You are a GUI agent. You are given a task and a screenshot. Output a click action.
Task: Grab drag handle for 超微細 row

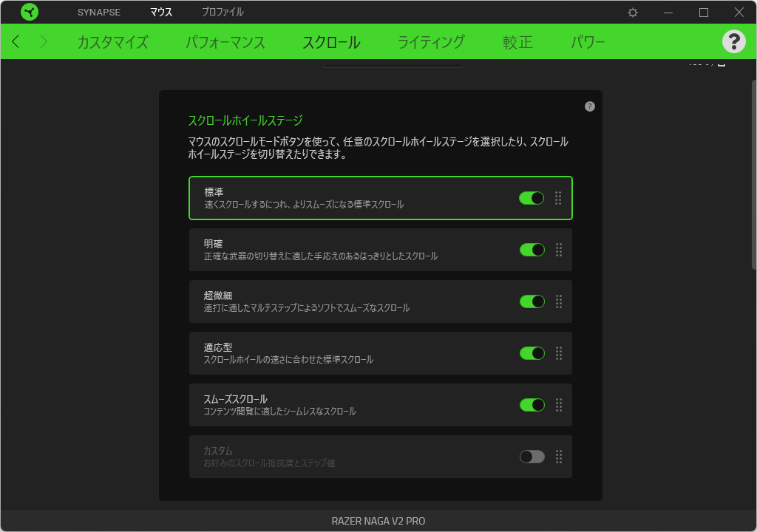[x=559, y=301]
